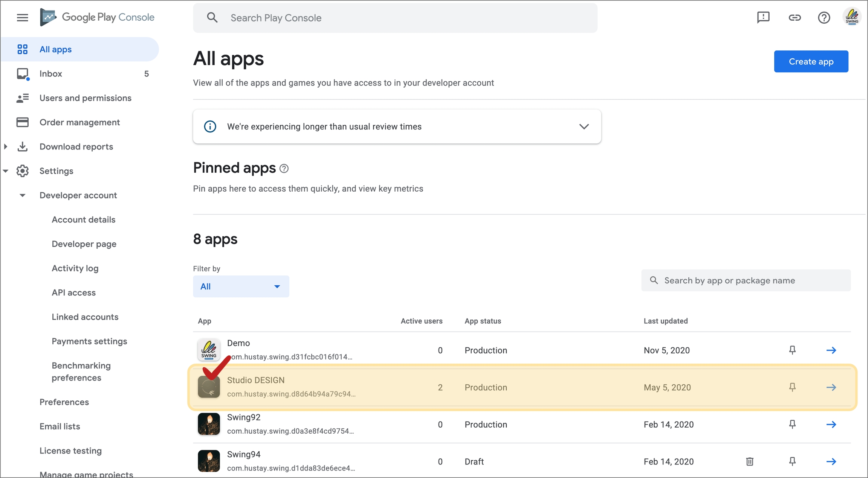Click the Swing92 app thumbnail
The image size is (868, 478).
pyautogui.click(x=209, y=424)
